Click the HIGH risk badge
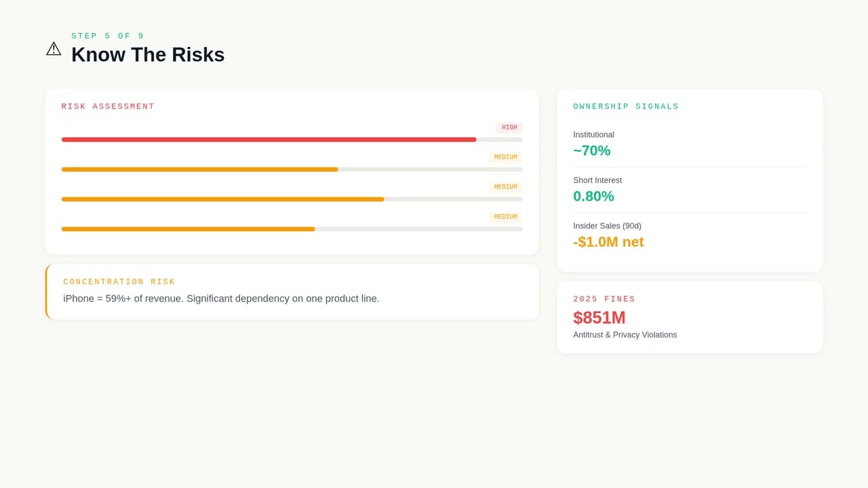The image size is (868, 488). [509, 127]
